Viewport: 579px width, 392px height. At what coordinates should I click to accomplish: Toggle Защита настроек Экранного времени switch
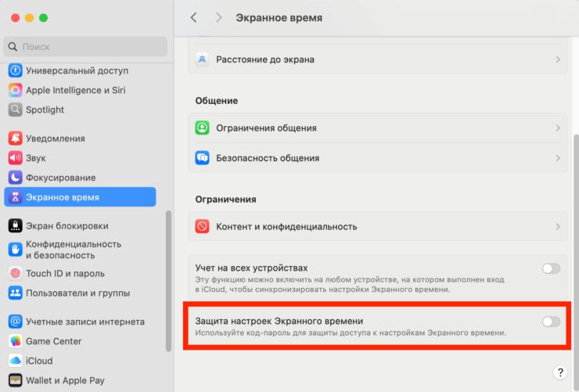click(x=551, y=322)
